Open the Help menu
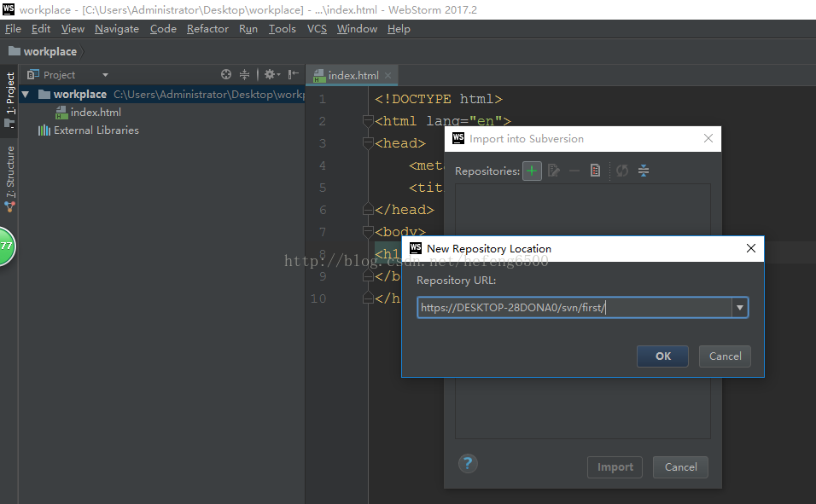Screen dimensions: 816x504 click(x=399, y=29)
